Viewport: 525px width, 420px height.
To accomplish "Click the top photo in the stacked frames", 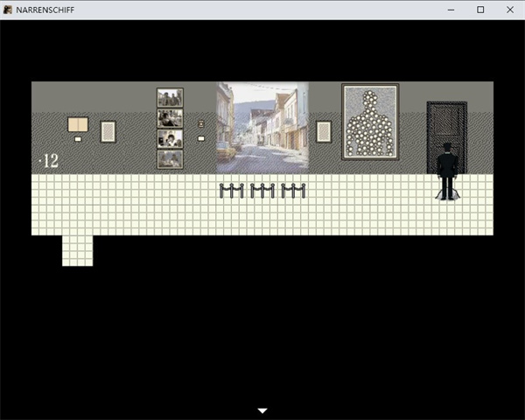I will (x=170, y=97).
